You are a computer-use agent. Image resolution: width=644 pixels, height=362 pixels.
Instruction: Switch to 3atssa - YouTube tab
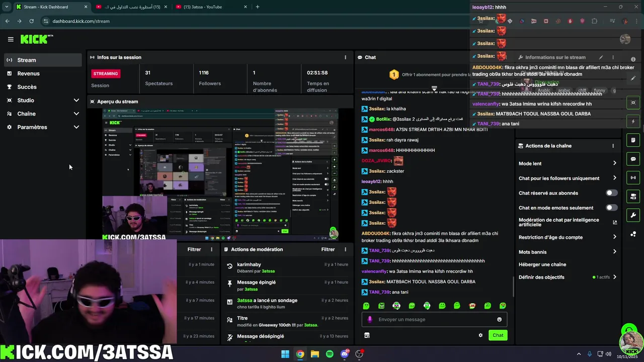point(211,7)
